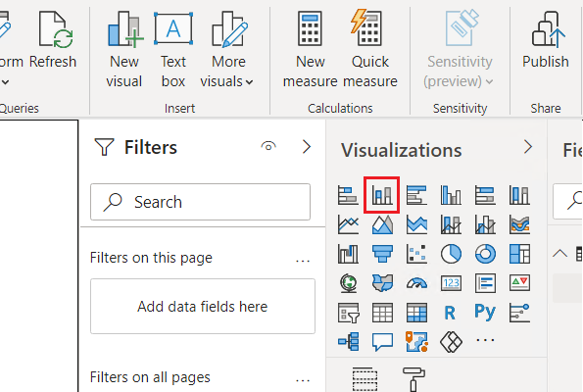The width and height of the screenshot is (583, 392).
Task: Open the More visuals dropdown
Action: click(x=226, y=49)
